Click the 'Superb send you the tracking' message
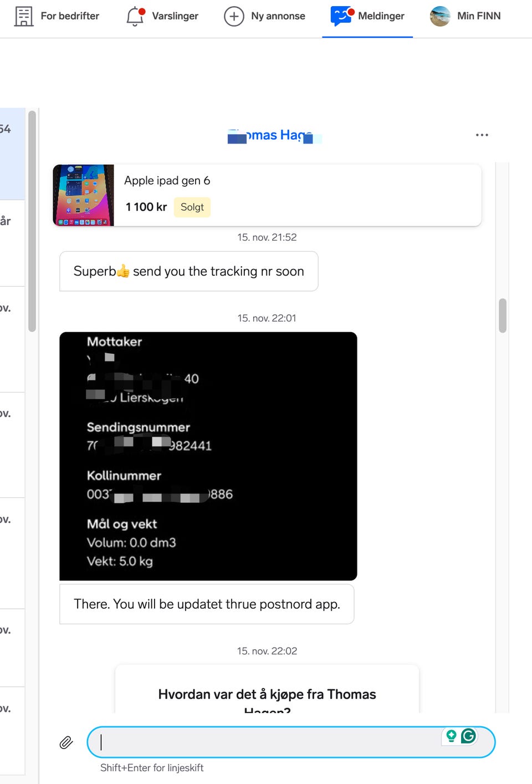This screenshot has height=784, width=532. pos(189,271)
